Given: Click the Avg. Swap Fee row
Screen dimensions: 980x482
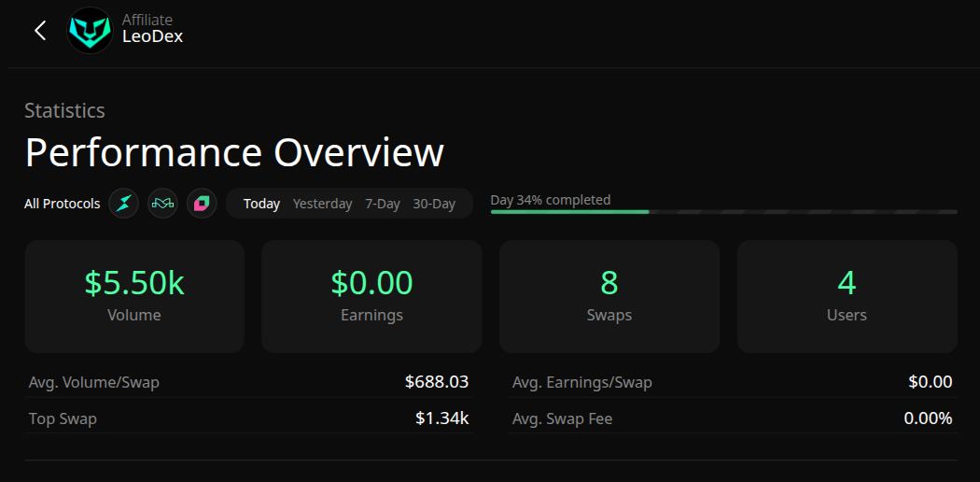Looking at the screenshot, I should [732, 418].
